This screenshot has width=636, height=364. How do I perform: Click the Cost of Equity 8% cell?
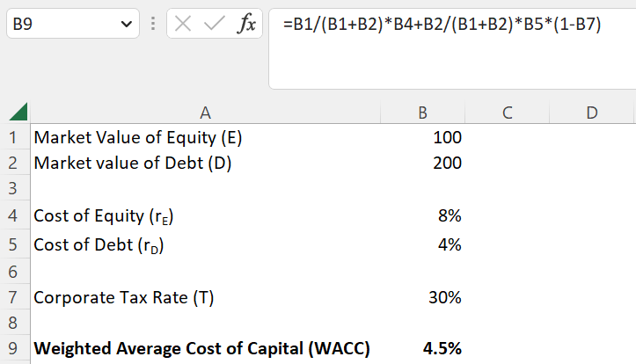click(x=422, y=216)
